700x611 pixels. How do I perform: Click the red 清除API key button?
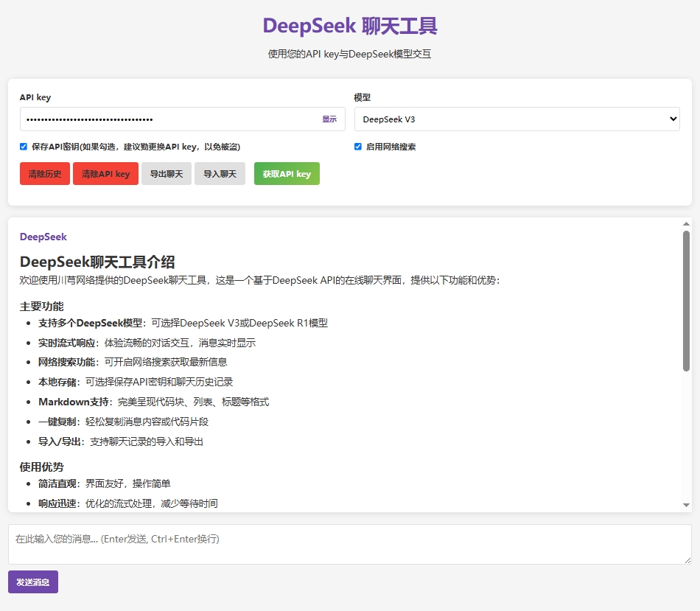(106, 174)
